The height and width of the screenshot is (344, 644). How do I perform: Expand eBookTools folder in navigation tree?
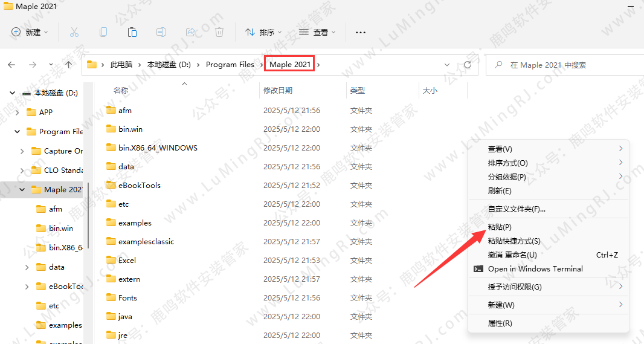click(x=27, y=287)
